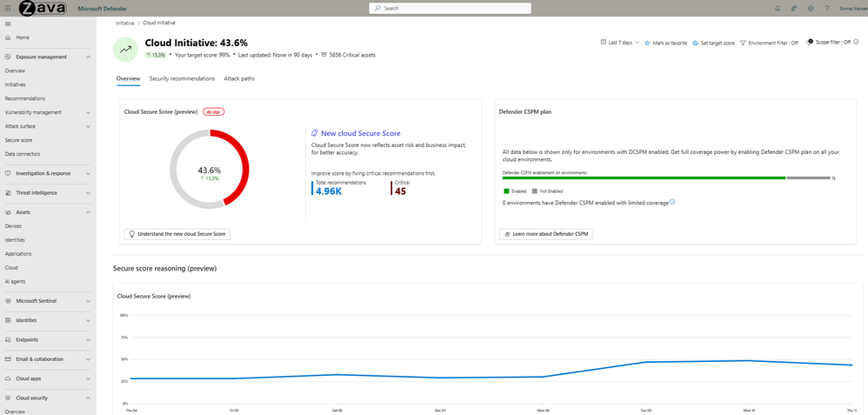Viewport: 868px width, 415px height.
Task: Open Recommendations in the sidebar
Action: (x=25, y=98)
